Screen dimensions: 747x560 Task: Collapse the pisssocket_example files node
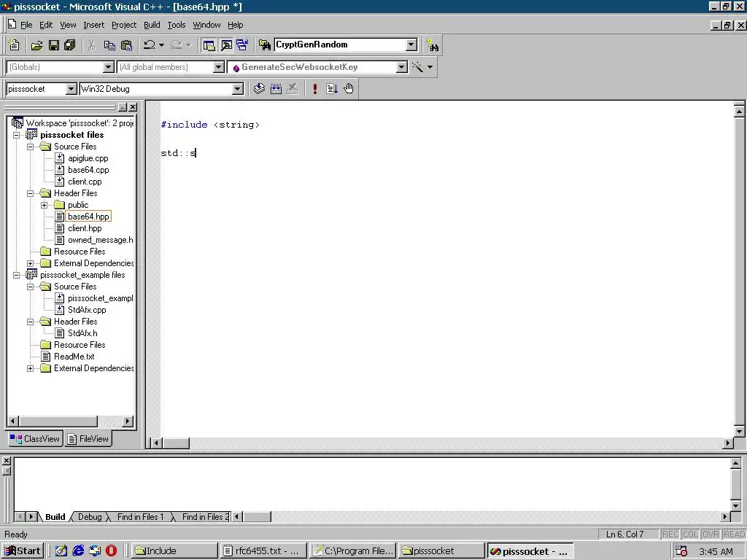click(17, 275)
